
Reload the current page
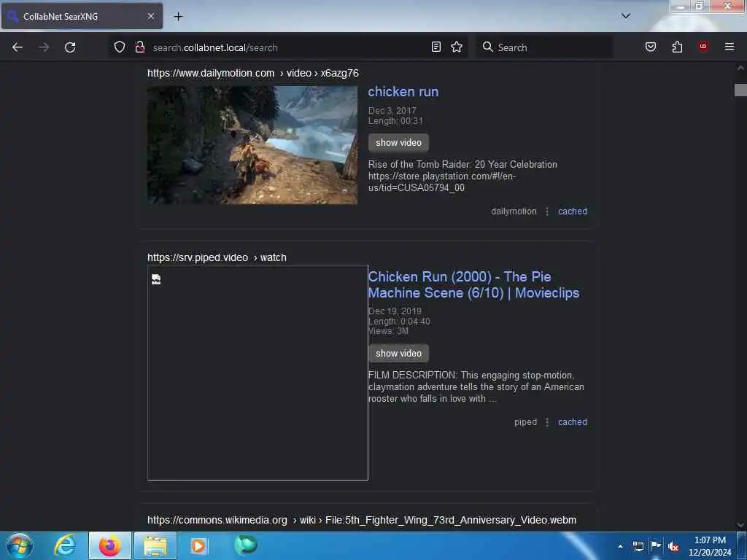click(x=70, y=47)
